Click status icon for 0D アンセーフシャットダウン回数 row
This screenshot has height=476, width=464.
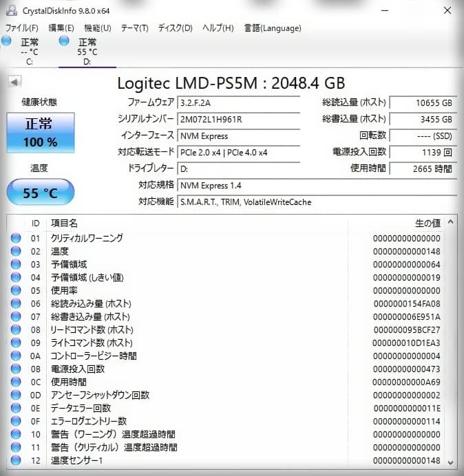coord(16,395)
